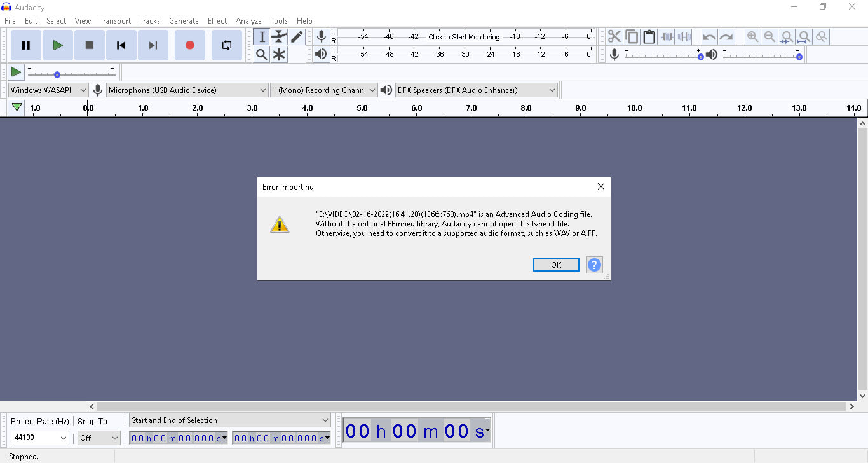The image size is (868, 463).
Task: Open the Tracks menu
Action: click(150, 21)
